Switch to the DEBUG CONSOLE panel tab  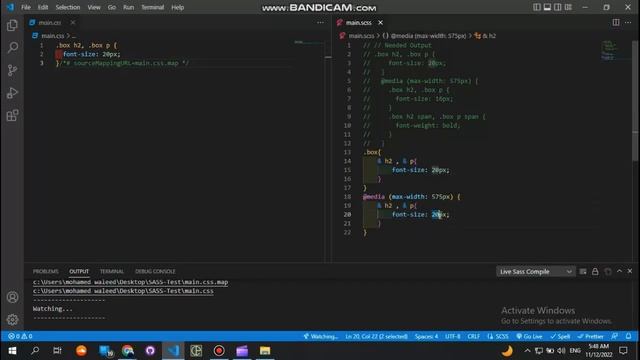[155, 271]
